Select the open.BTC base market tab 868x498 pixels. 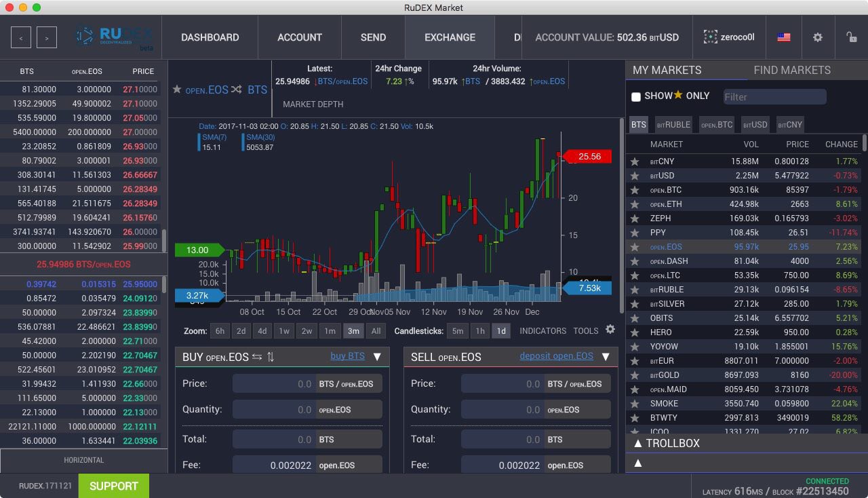point(717,124)
